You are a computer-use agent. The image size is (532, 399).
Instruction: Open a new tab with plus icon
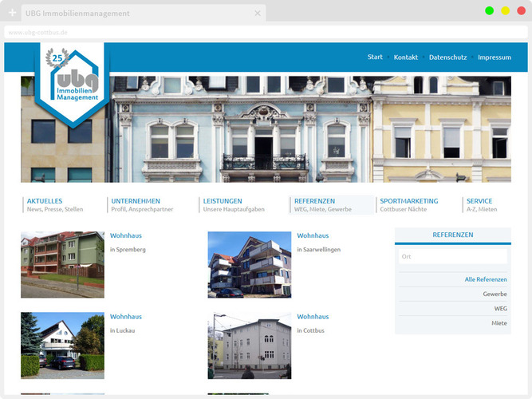(x=12, y=14)
